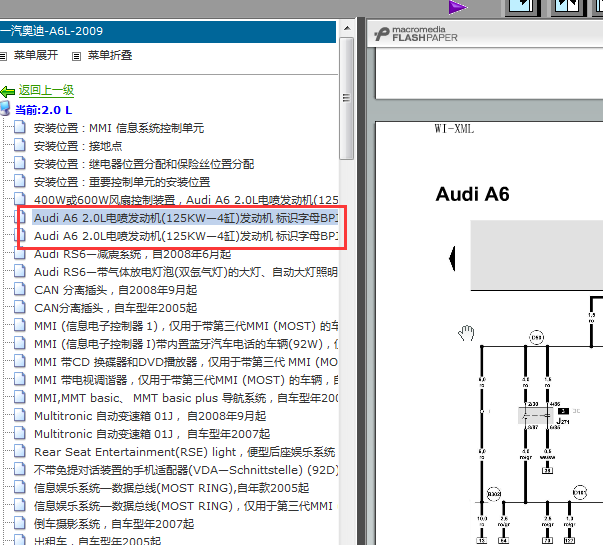
Task: Click the icon beside 当前:2.0 L
Action: [x=5, y=109]
